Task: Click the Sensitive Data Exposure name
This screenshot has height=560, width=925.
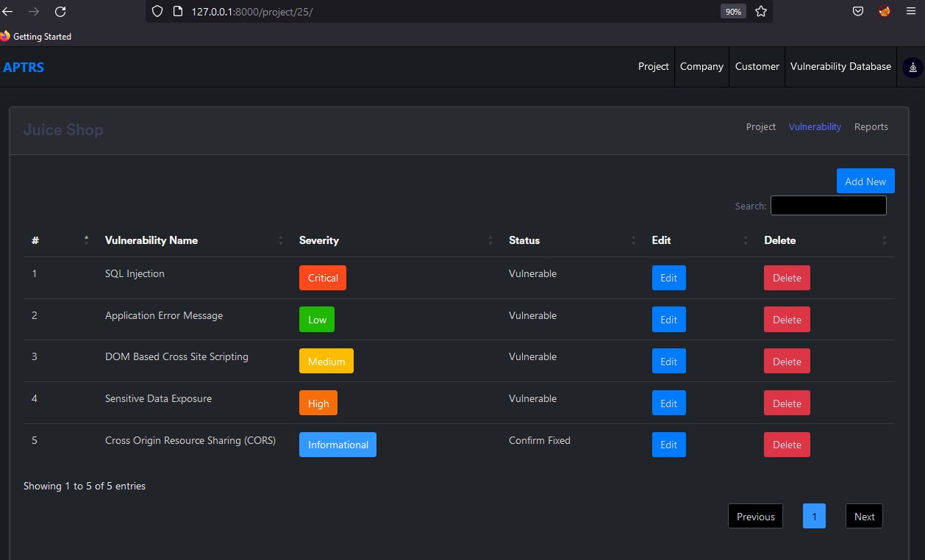Action: pyautogui.click(x=158, y=398)
